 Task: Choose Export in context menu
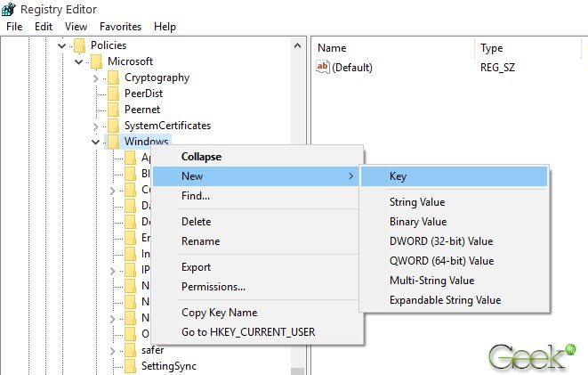tap(258, 267)
